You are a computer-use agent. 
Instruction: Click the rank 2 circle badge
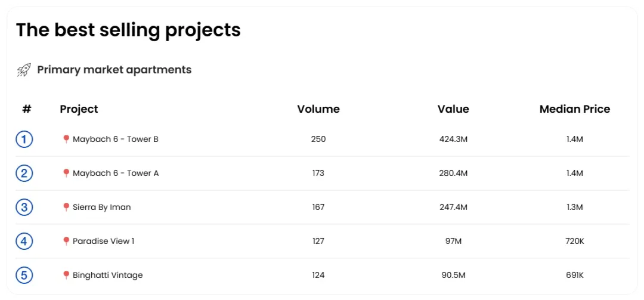click(x=24, y=174)
